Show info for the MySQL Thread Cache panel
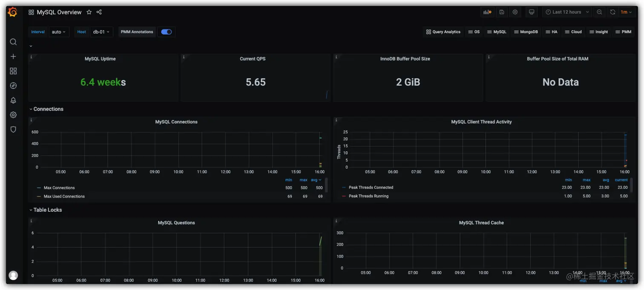 tap(336, 221)
